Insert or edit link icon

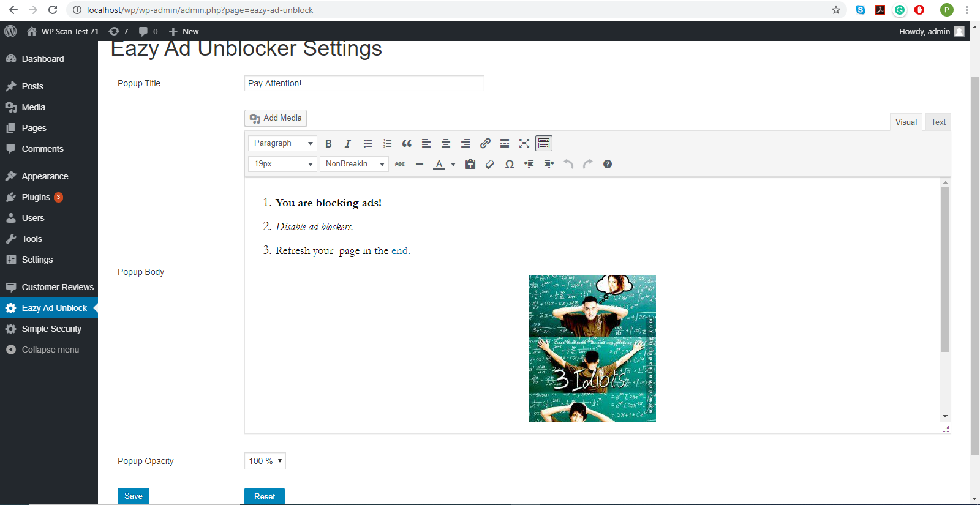click(x=485, y=143)
